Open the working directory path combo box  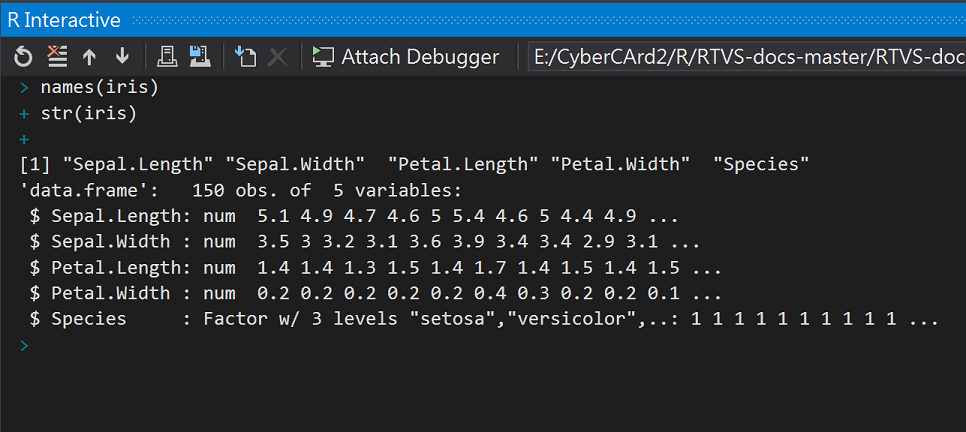point(747,57)
